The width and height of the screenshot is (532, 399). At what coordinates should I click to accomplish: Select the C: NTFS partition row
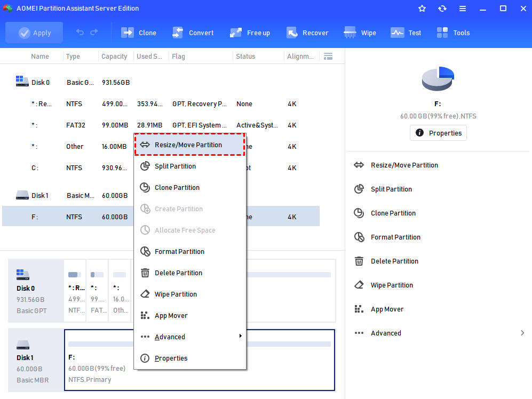pos(68,168)
